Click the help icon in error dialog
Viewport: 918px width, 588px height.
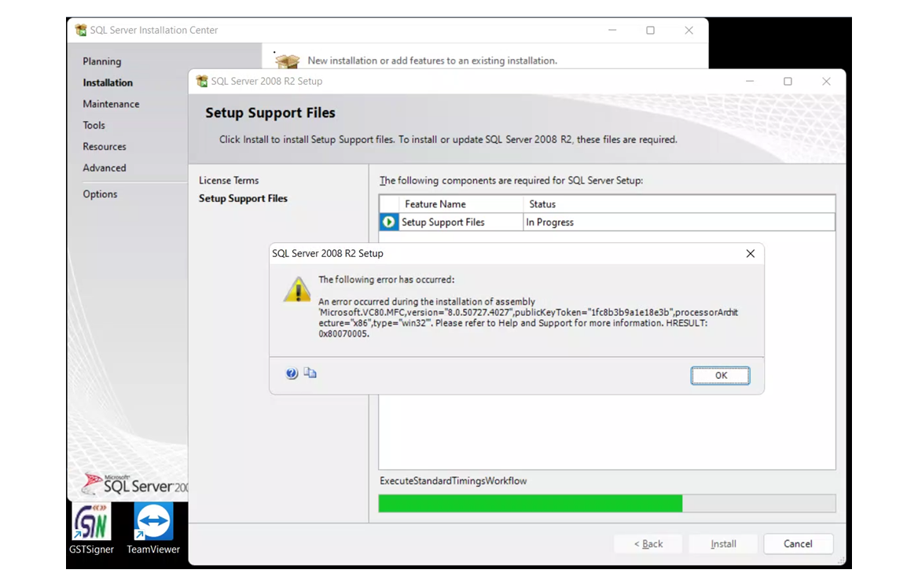292,373
